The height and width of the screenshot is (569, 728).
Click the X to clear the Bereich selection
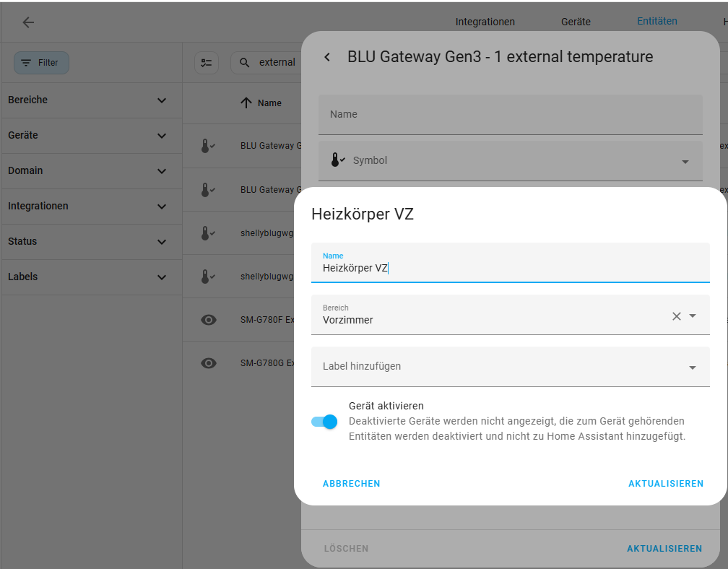[x=676, y=316]
